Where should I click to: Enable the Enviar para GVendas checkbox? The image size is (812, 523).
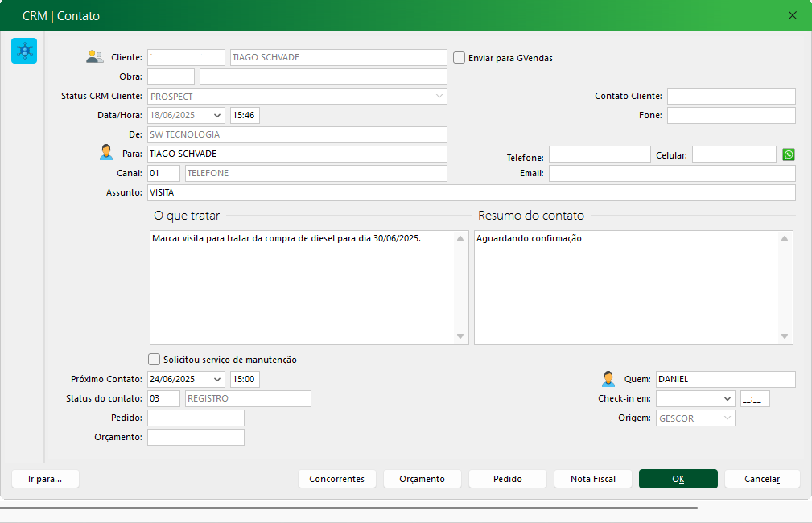point(460,58)
